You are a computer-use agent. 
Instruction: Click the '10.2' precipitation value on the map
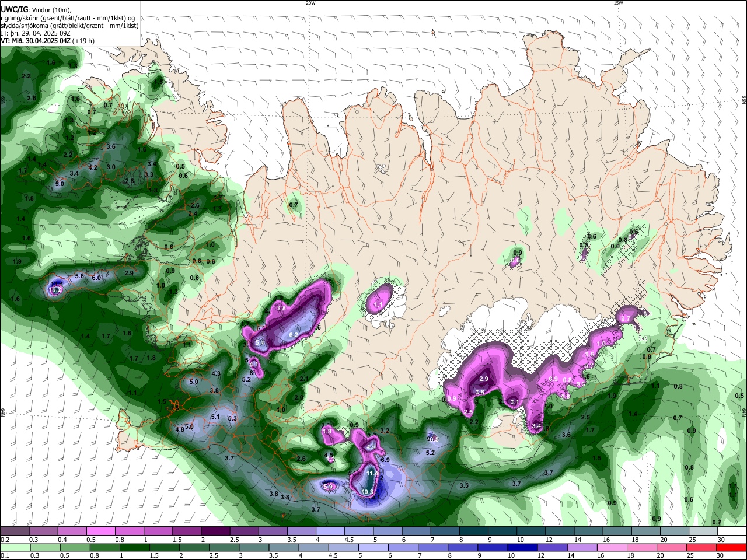(55, 289)
